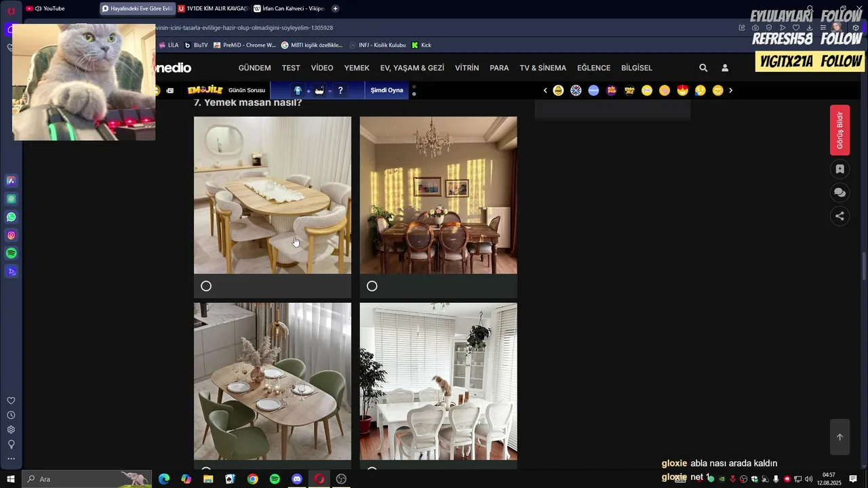This screenshot has height=488, width=868.
Task: Open the VİDEO menu
Action: coord(322,68)
